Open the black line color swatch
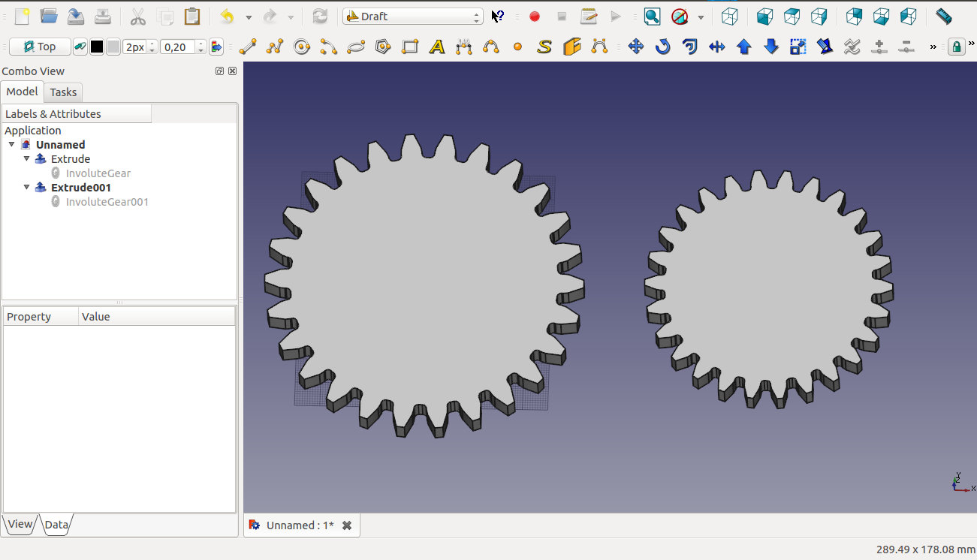The height and width of the screenshot is (560, 977). [97, 47]
